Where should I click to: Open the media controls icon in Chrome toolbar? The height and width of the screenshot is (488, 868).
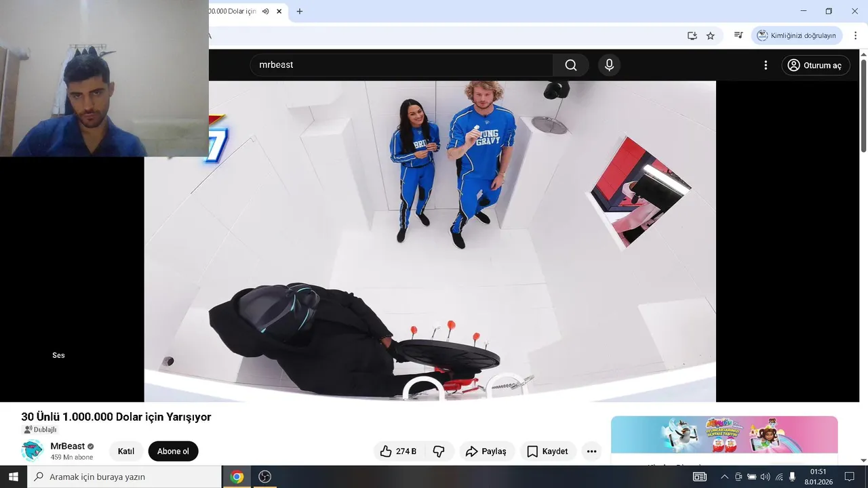(738, 35)
